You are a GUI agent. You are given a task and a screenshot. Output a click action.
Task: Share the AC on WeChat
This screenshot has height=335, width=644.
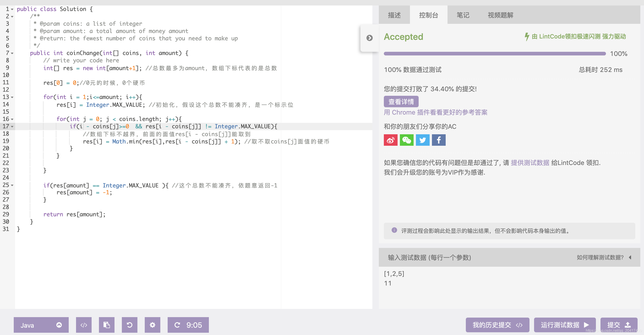(407, 140)
